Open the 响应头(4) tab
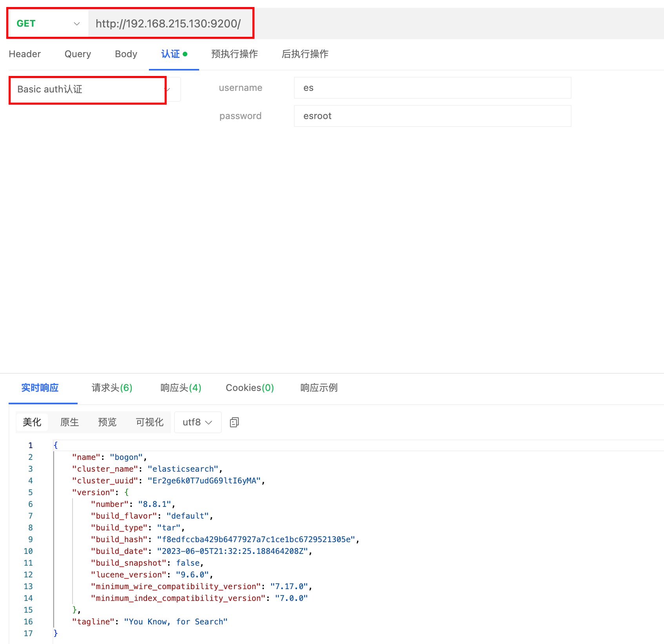 click(x=181, y=388)
